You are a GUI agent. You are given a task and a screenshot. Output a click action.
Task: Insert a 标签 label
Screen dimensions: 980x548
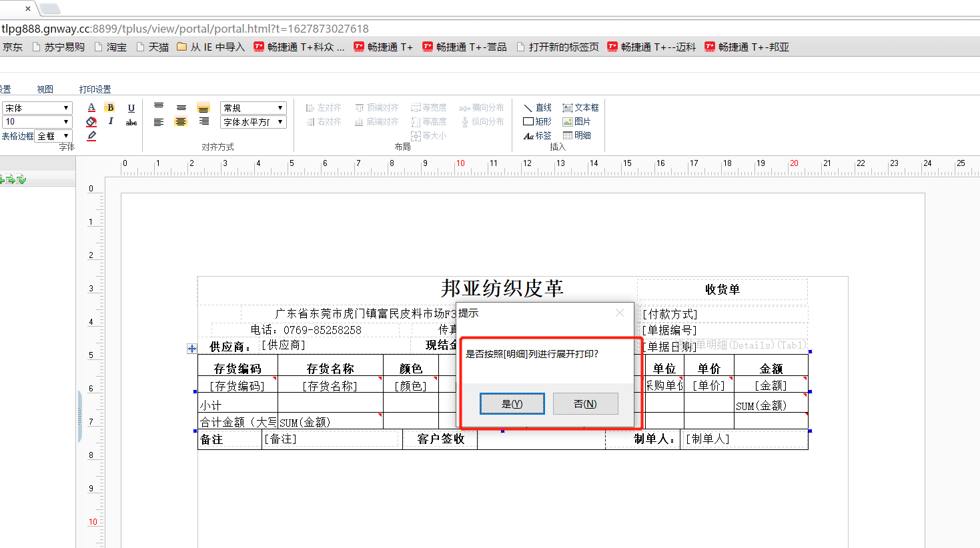(x=538, y=135)
